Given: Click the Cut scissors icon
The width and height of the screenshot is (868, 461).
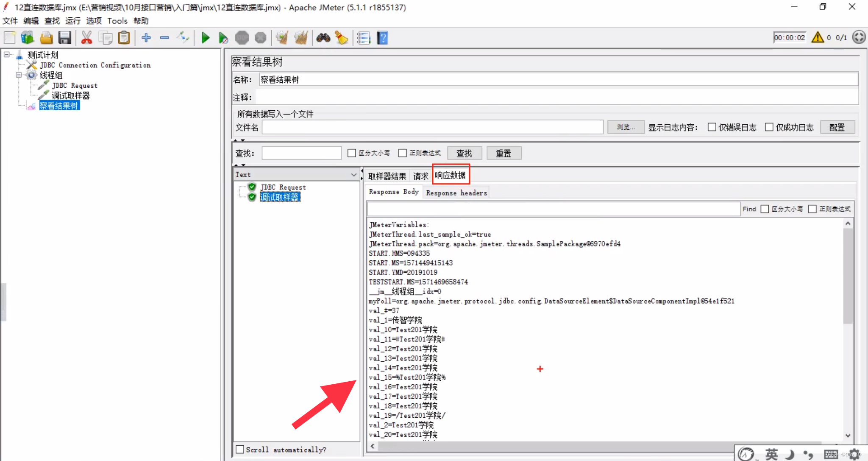Looking at the screenshot, I should click(x=86, y=38).
